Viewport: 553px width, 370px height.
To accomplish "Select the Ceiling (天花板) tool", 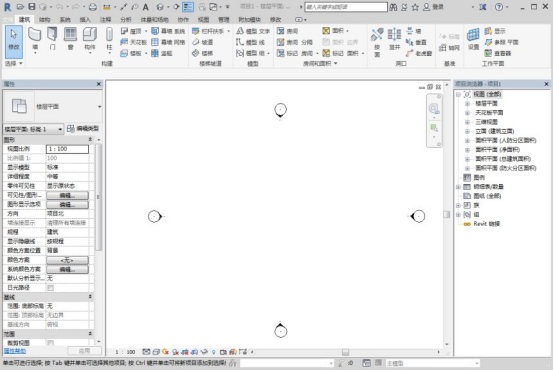I will (133, 42).
